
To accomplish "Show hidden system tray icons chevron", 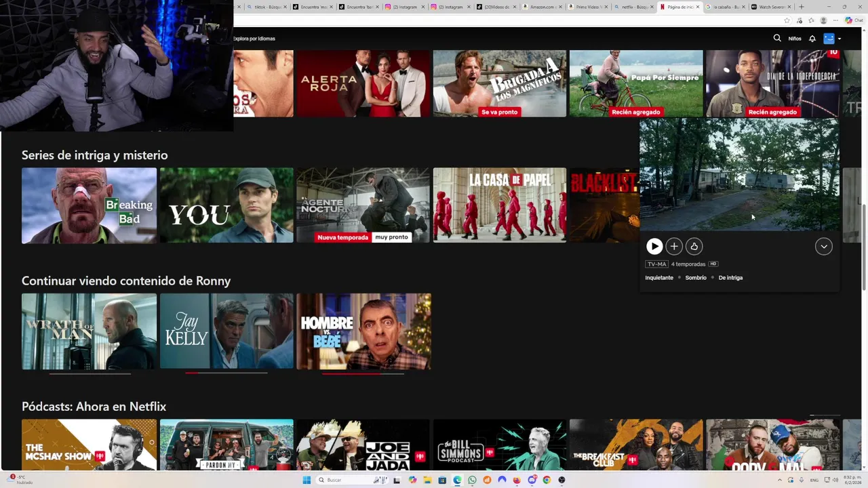I will [780, 480].
